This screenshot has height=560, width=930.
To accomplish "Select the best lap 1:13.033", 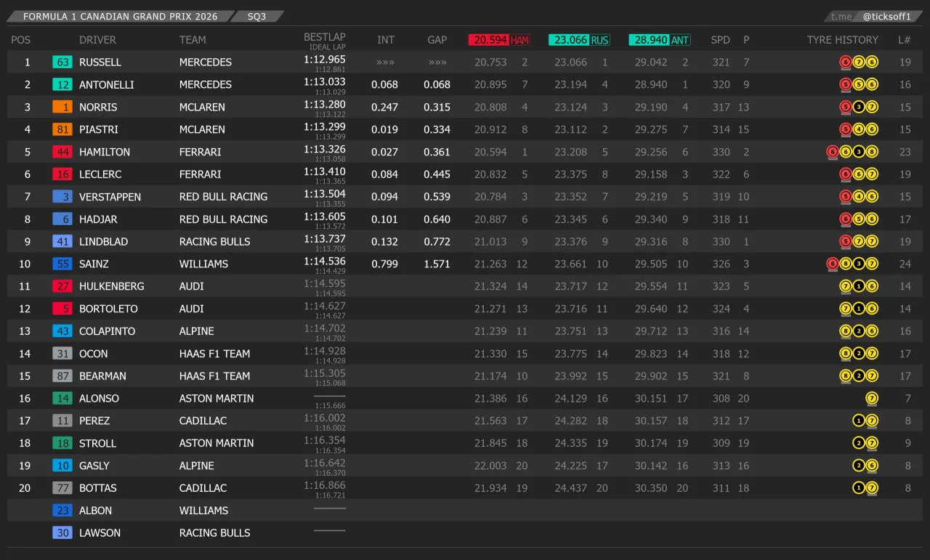I will [x=325, y=82].
